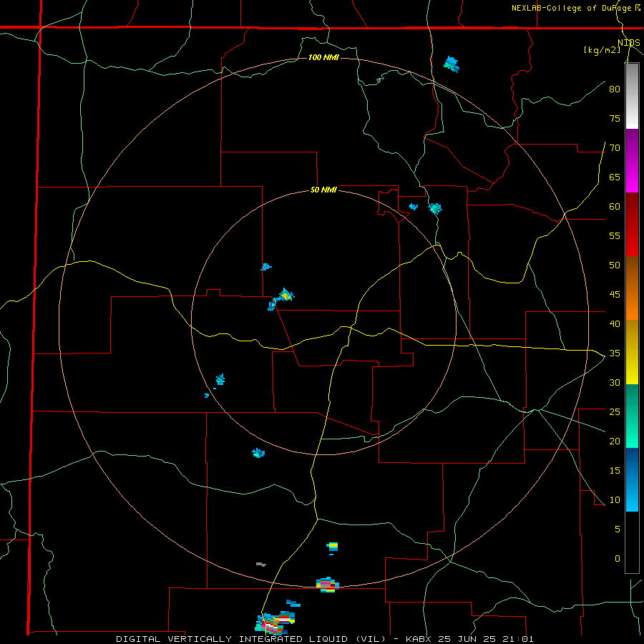Click the scale value 40

tap(615, 324)
